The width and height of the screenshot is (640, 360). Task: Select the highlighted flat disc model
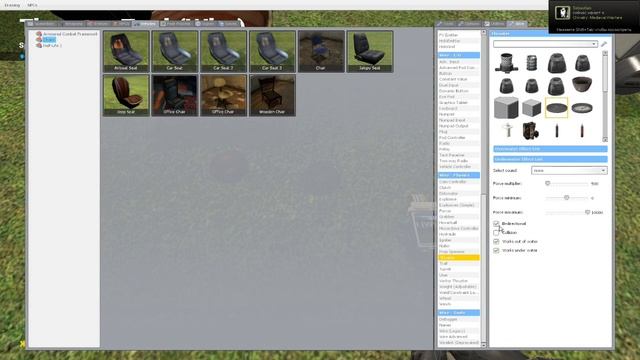[556, 108]
